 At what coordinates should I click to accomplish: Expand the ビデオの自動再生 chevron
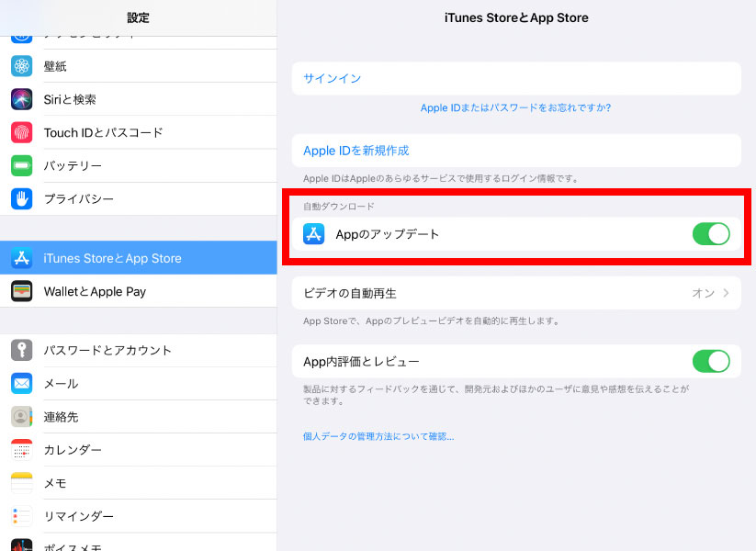(x=727, y=293)
